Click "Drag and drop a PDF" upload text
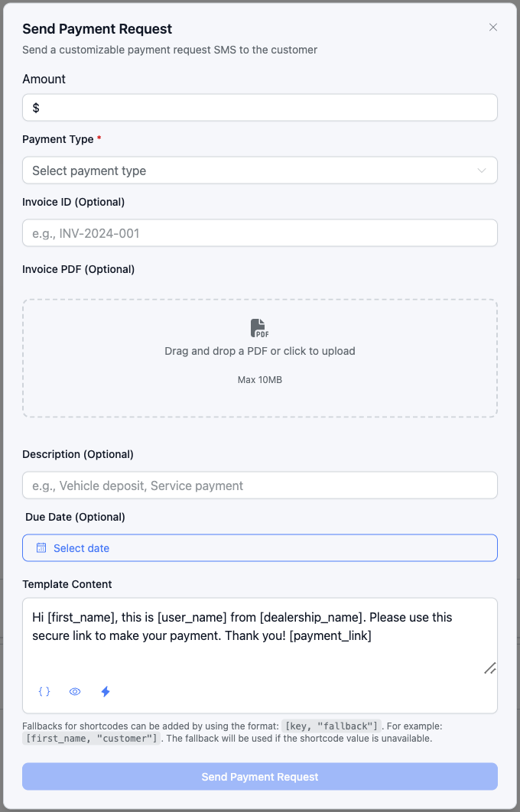 click(260, 352)
